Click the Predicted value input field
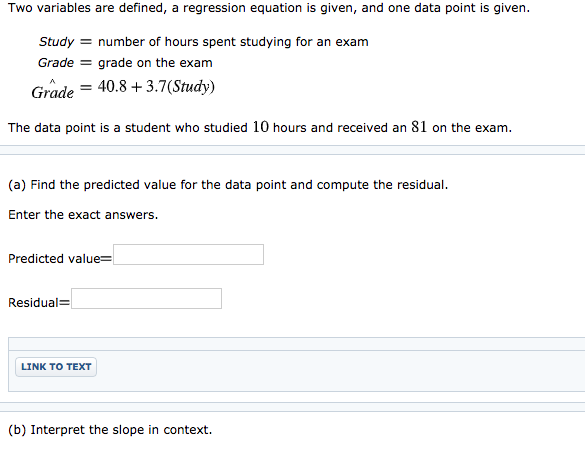The height and width of the screenshot is (471, 585). [188, 255]
